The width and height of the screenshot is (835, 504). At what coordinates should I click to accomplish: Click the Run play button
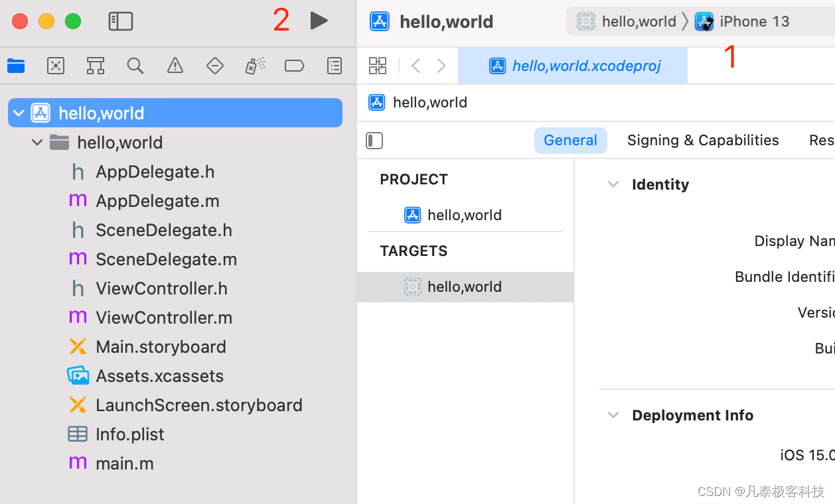(x=319, y=21)
